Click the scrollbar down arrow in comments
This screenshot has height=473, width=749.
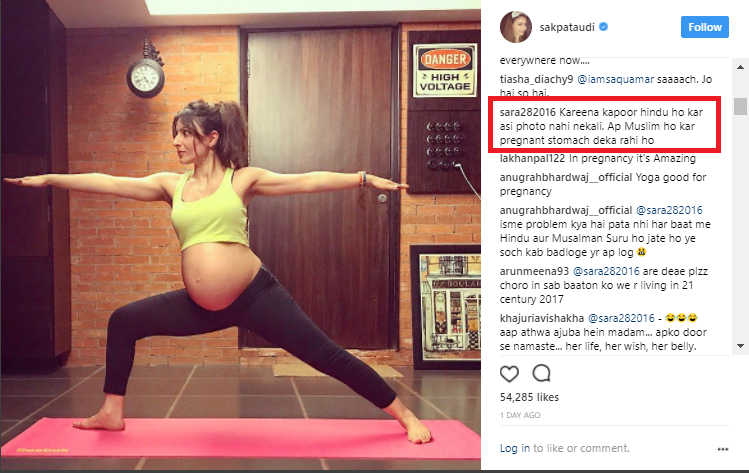tap(740, 345)
